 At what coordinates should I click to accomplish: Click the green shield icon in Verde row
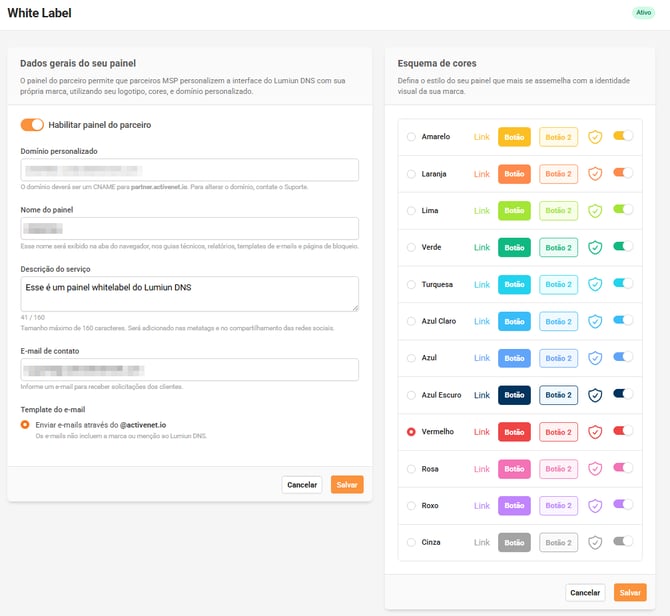[x=595, y=247]
